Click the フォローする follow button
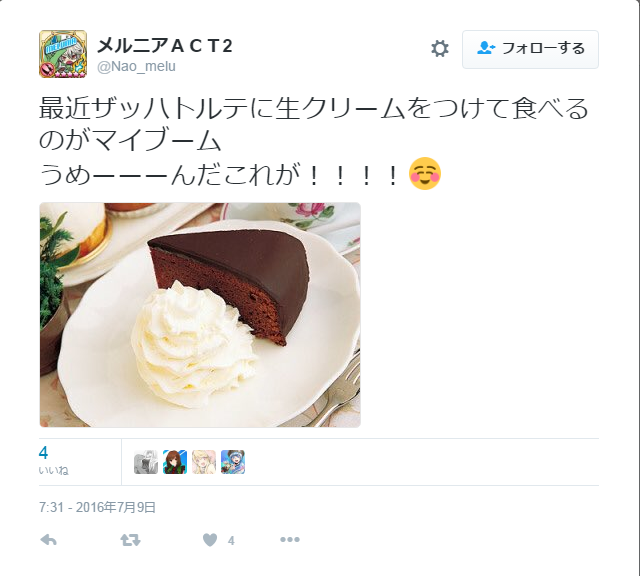 [x=530, y=49]
